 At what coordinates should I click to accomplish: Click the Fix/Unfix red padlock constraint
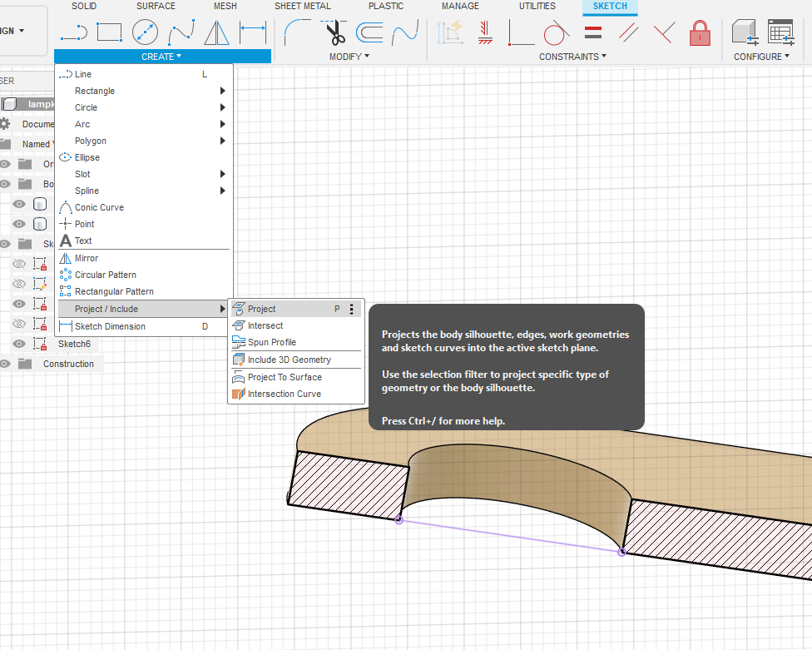pos(700,33)
